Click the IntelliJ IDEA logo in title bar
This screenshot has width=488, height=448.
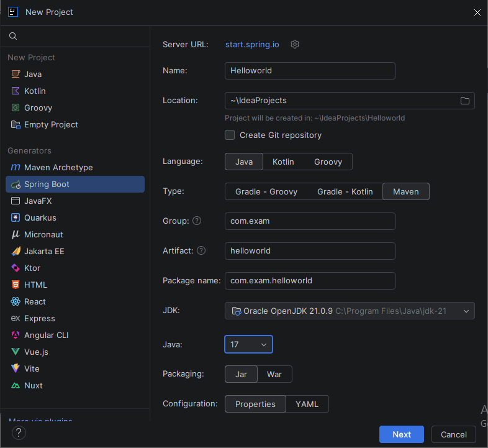(x=13, y=12)
